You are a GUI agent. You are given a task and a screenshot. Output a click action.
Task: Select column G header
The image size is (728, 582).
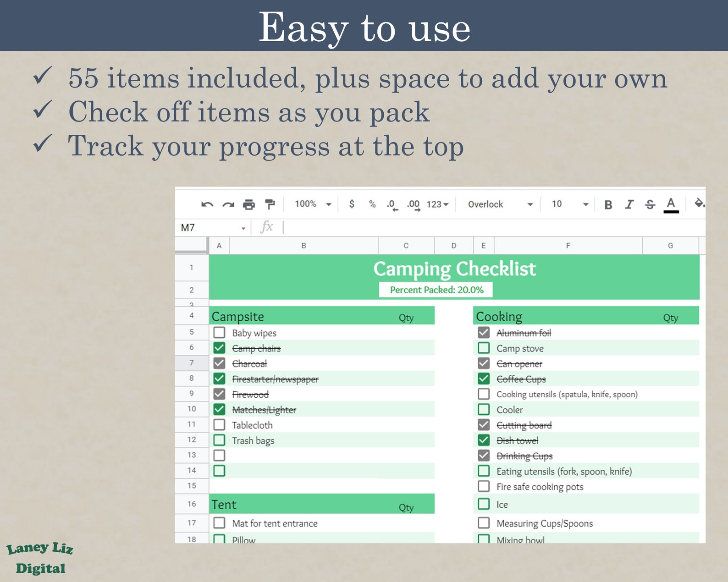670,246
